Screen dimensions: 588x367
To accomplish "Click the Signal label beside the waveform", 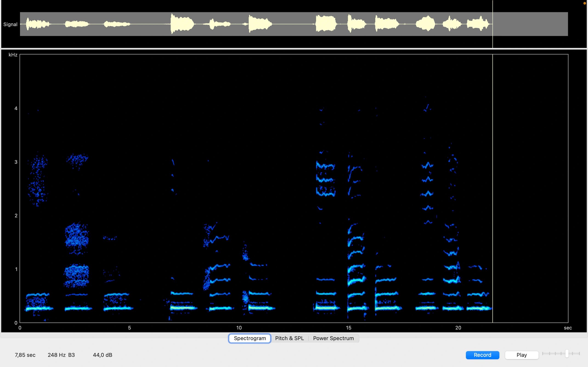I will (x=10, y=24).
